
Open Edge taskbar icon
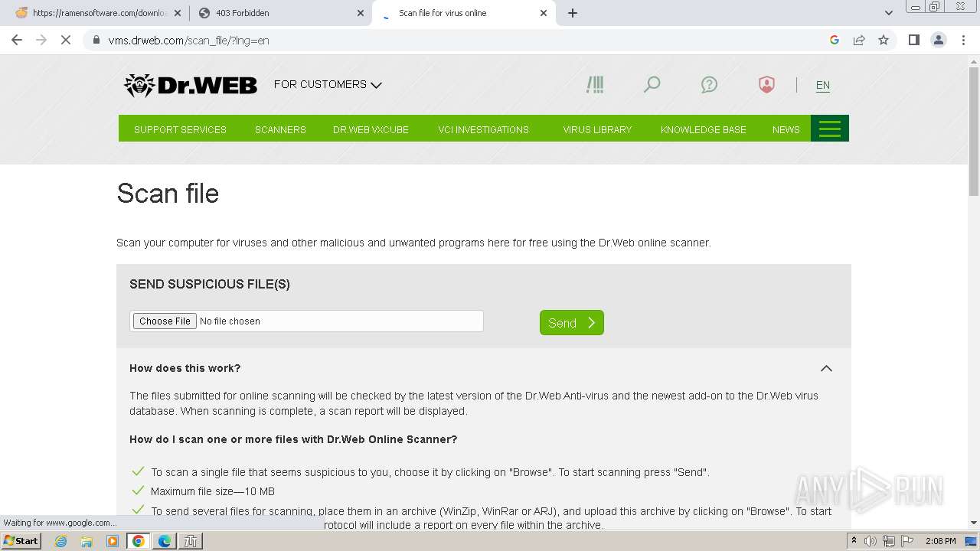point(165,541)
